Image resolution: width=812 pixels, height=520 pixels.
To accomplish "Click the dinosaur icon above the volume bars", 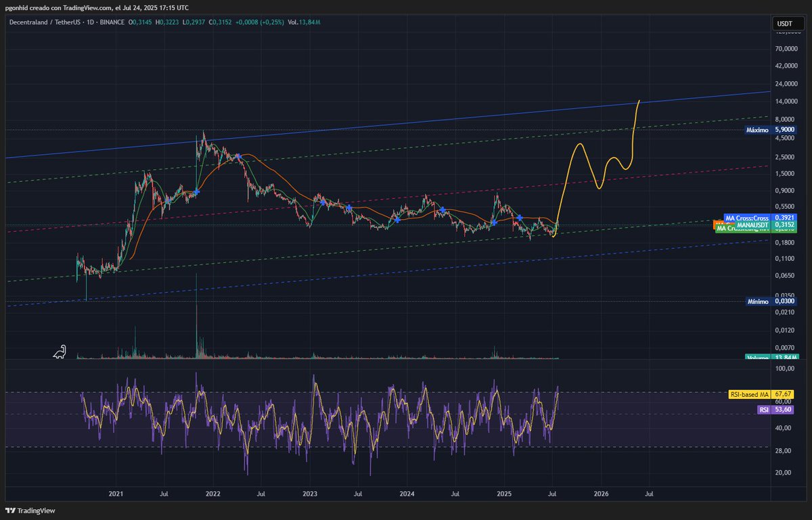I will [60, 352].
